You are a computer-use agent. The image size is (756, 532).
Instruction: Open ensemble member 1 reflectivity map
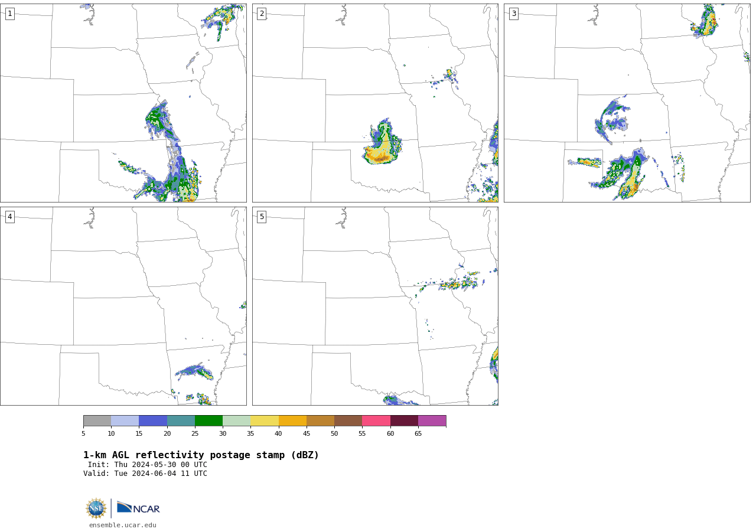(123, 103)
